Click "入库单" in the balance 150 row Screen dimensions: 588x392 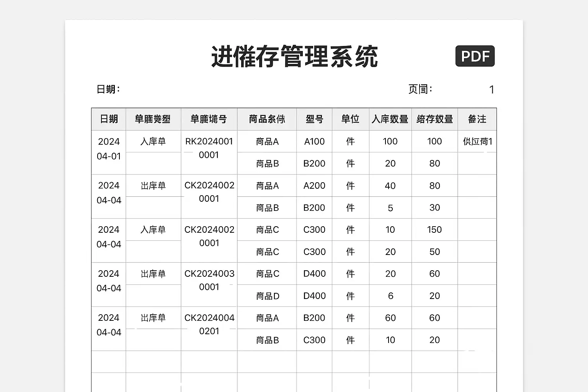click(x=153, y=230)
